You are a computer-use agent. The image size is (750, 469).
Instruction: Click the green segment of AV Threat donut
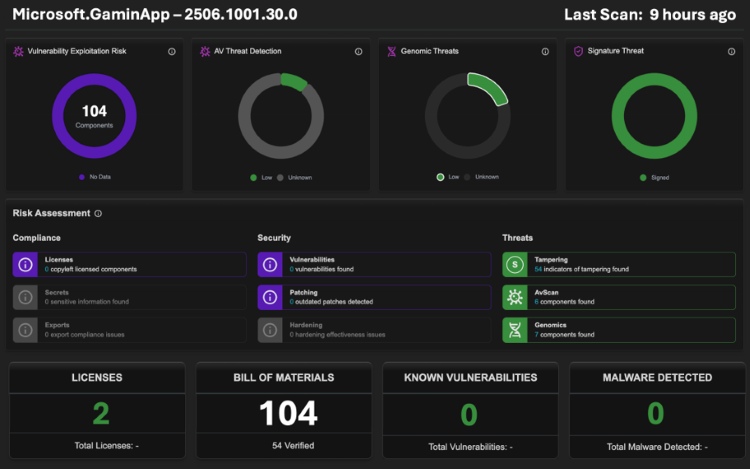[x=293, y=81]
